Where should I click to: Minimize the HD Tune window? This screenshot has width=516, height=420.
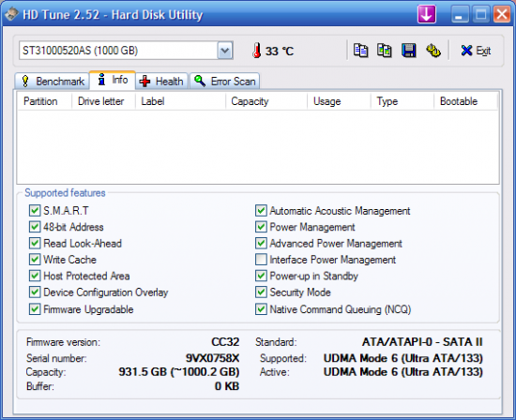tap(460, 14)
